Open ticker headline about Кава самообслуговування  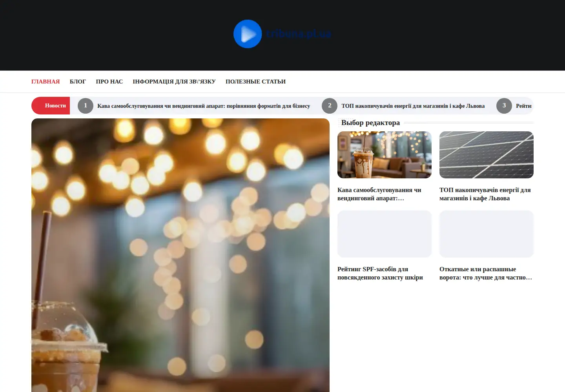pyautogui.click(x=204, y=106)
